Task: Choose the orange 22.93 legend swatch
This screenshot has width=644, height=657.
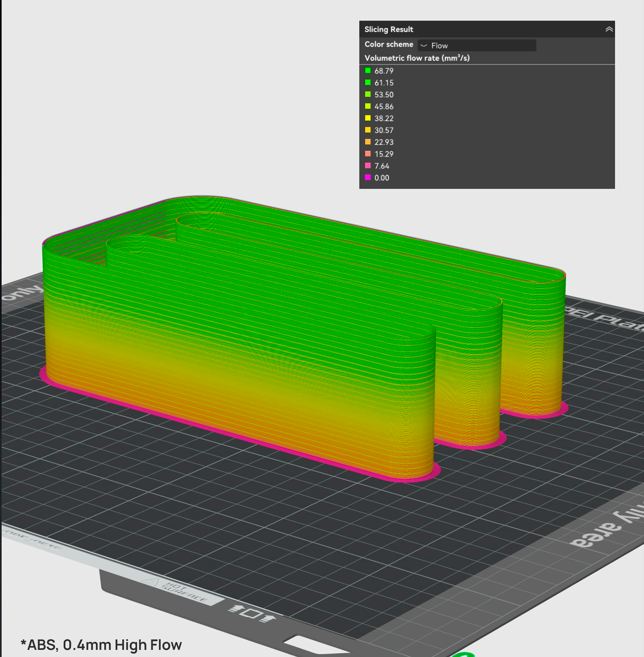Action: tap(368, 142)
